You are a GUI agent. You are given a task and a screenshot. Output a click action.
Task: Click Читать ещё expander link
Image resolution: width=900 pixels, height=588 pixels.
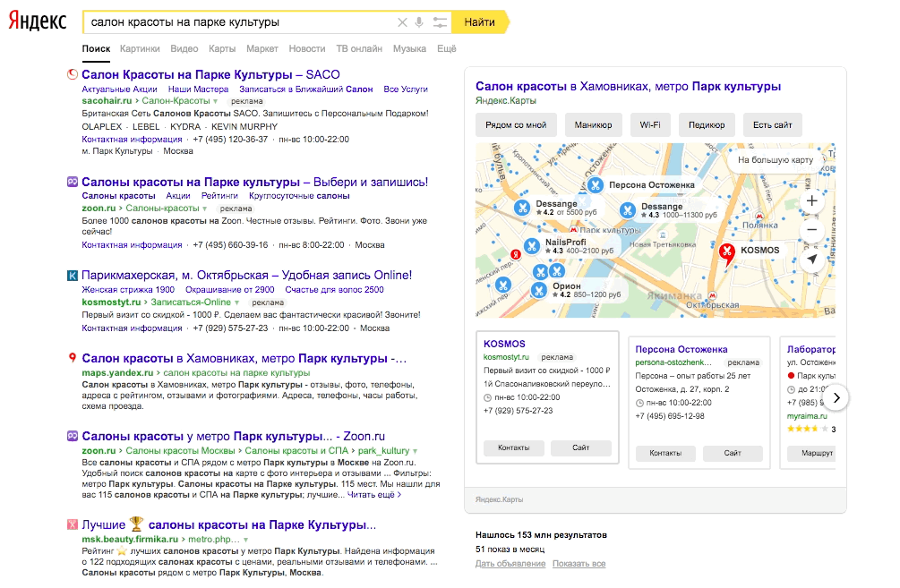coord(374,495)
